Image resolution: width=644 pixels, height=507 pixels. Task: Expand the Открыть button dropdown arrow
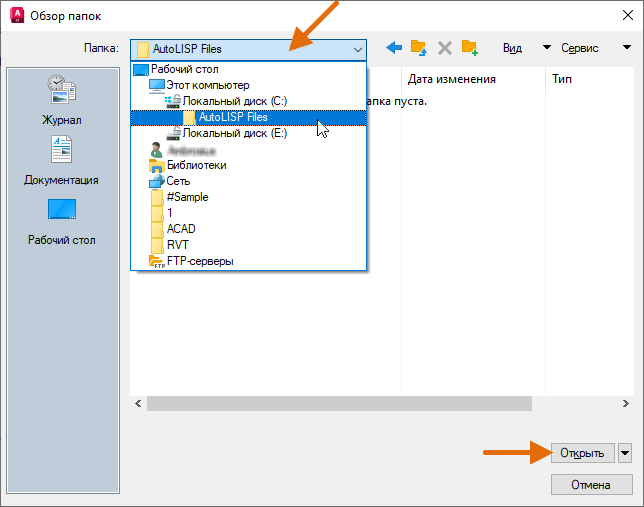tap(625, 453)
